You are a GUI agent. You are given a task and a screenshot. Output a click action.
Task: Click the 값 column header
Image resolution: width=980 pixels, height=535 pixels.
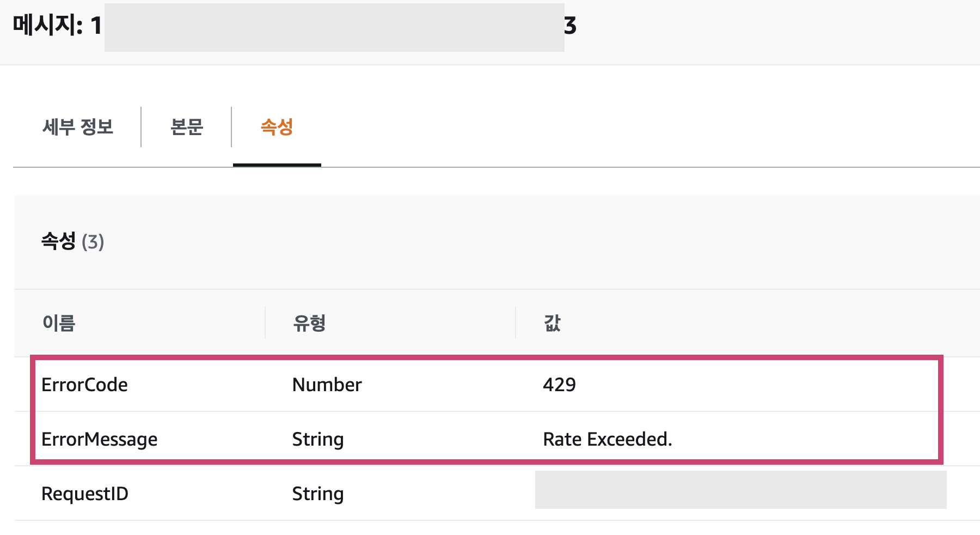(552, 323)
